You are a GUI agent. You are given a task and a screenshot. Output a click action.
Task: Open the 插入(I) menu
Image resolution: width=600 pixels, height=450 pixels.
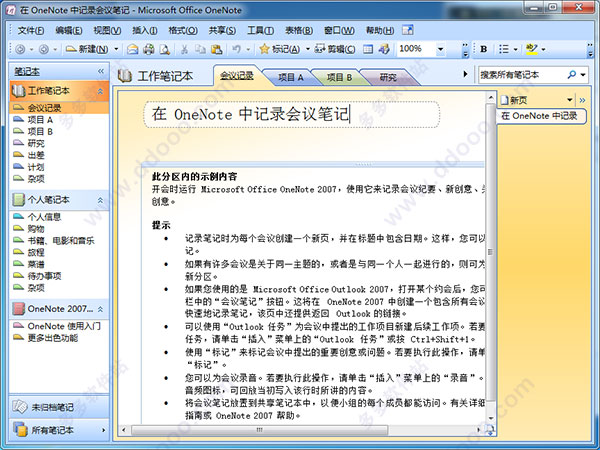pos(145,31)
